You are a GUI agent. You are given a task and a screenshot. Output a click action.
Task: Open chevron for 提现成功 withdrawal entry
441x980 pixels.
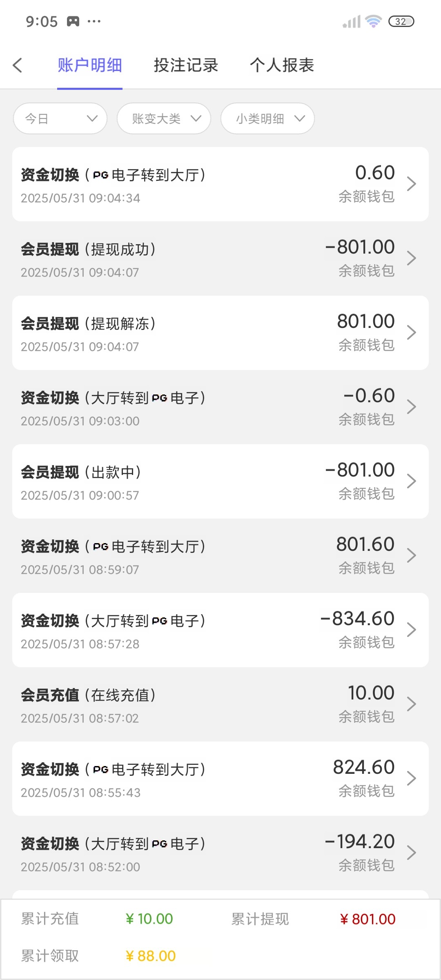pos(412,258)
